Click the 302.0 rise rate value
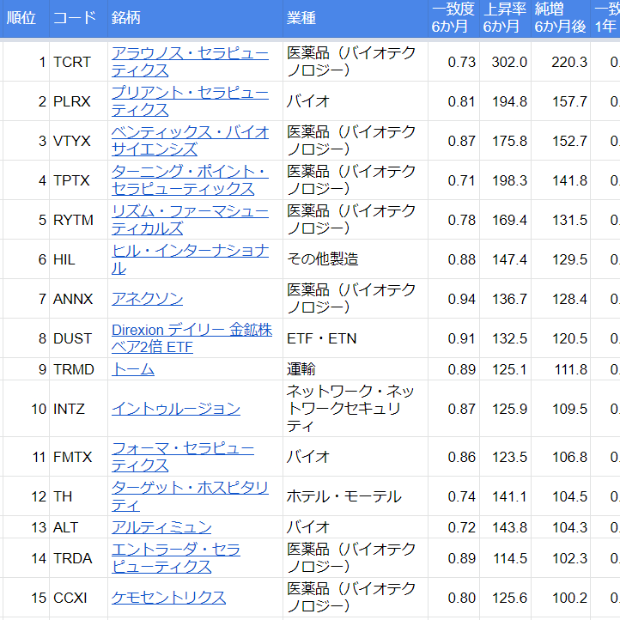Viewport: 620px width, 620px height. (509, 62)
